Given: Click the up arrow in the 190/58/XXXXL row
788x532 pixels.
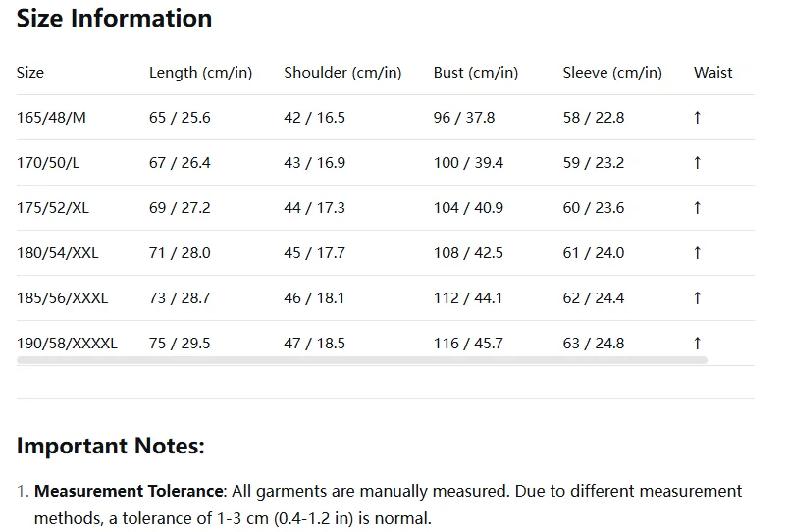Looking at the screenshot, I should [697, 343].
